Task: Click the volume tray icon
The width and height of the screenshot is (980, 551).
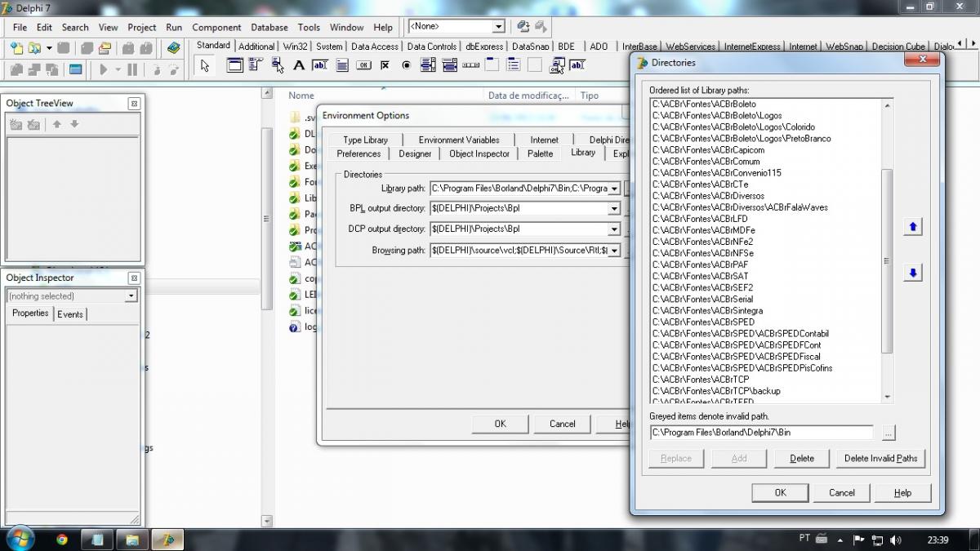Action: click(x=895, y=540)
